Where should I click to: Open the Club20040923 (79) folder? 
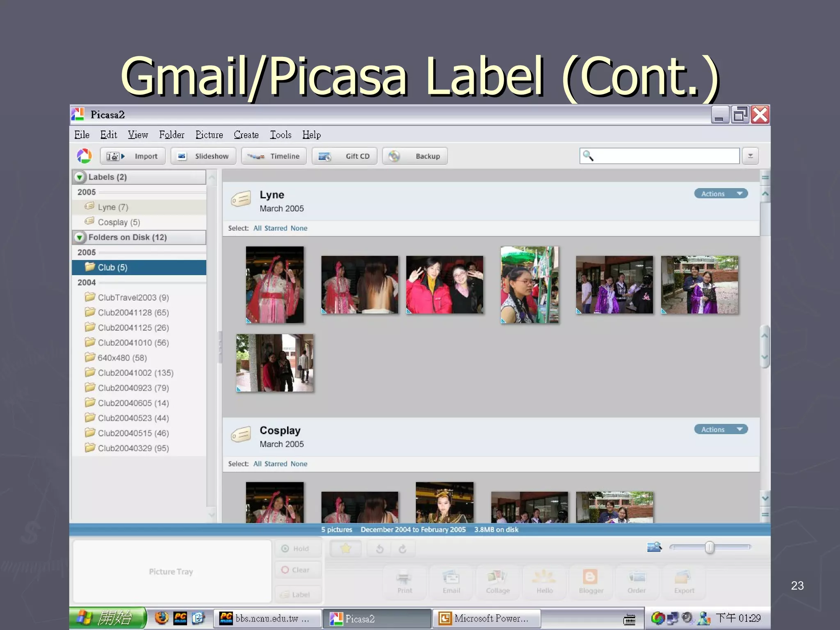139,388
